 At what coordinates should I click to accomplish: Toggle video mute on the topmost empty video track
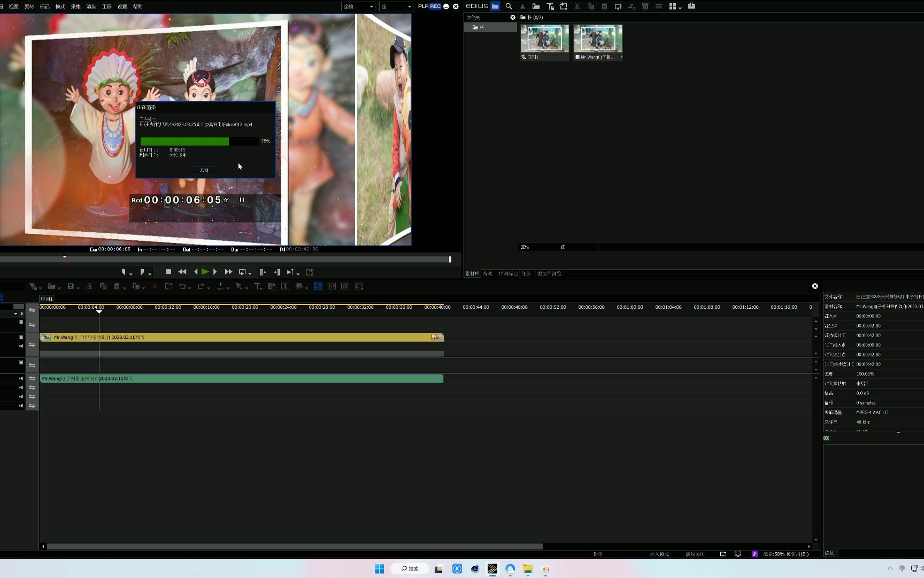(x=21, y=322)
